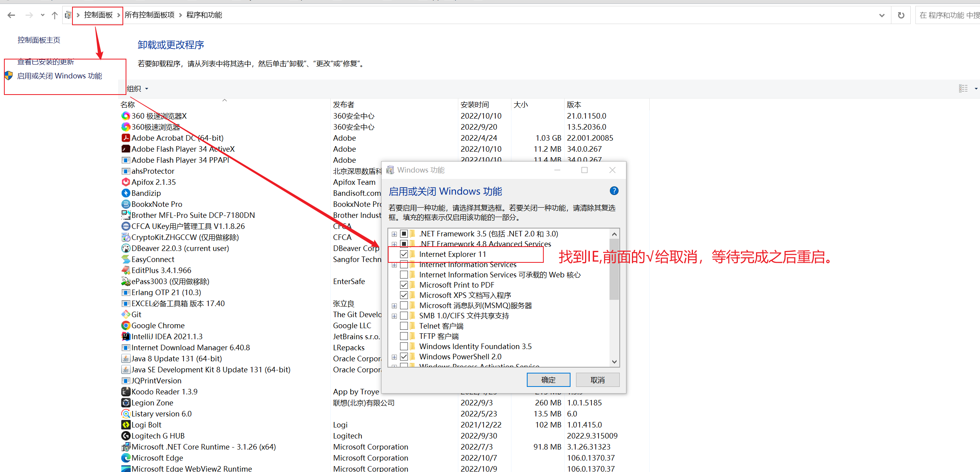Click the Google Chrome program icon
This screenshot has width=980, height=472.
[126, 325]
